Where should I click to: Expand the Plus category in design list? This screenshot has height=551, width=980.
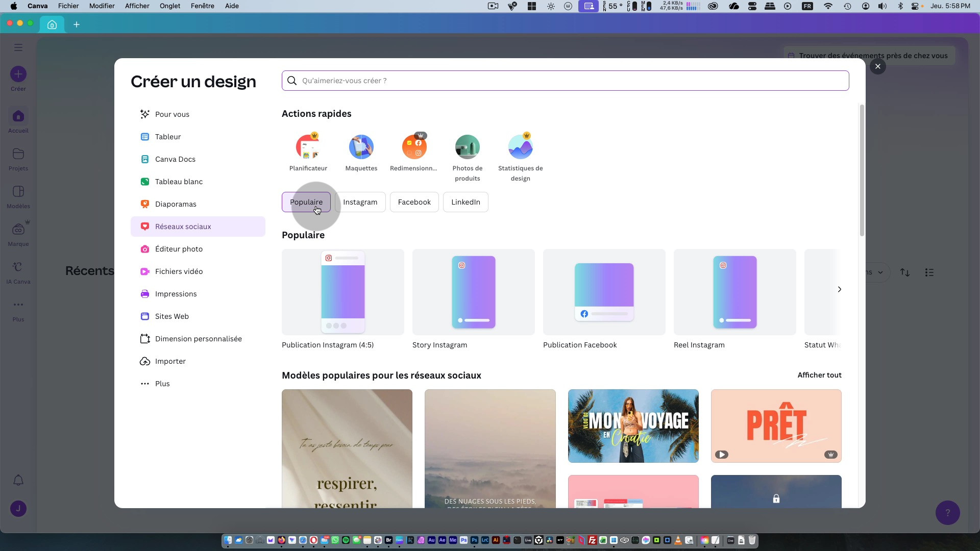[162, 384]
